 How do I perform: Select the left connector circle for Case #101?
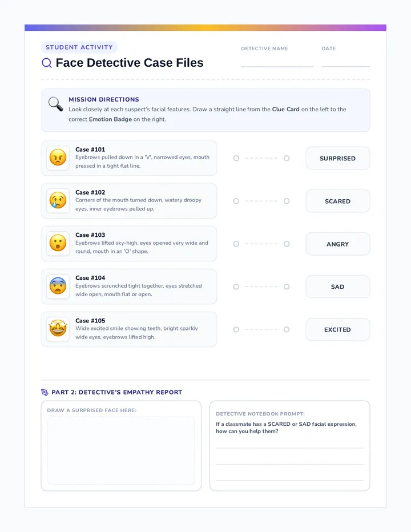[236, 158]
